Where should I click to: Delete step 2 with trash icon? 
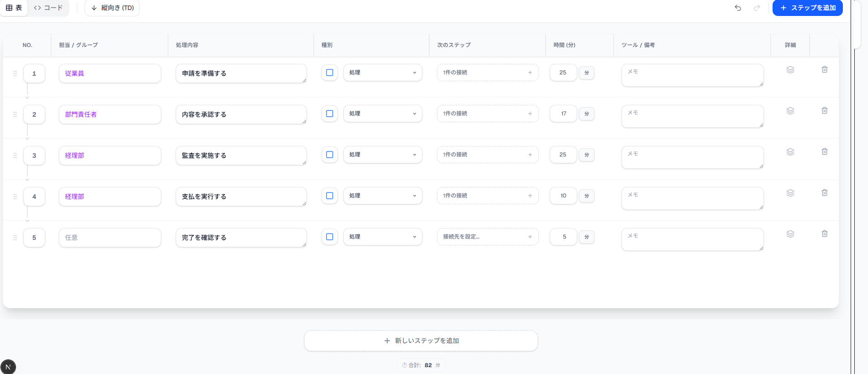point(825,111)
